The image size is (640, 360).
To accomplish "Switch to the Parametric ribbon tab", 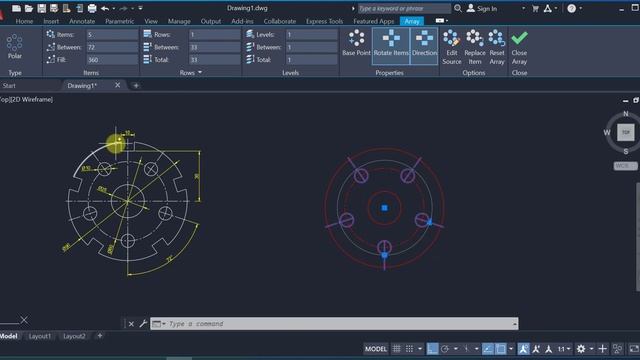I will [120, 21].
